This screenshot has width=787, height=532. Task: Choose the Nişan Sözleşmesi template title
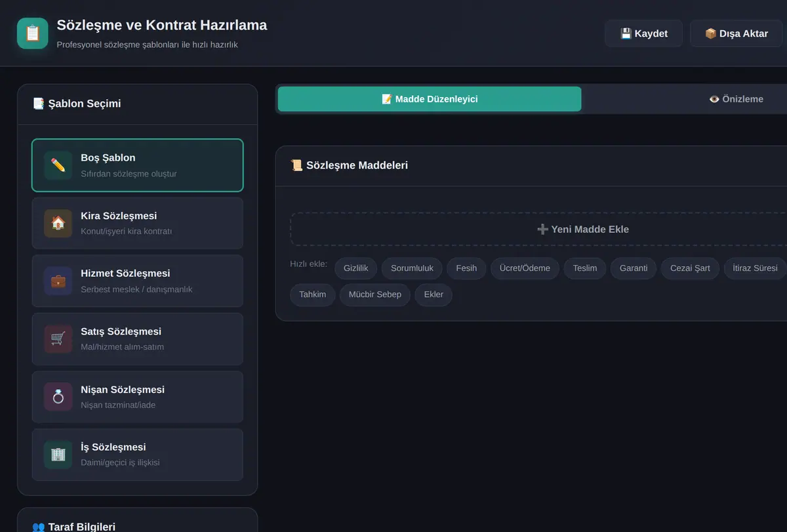click(x=123, y=390)
